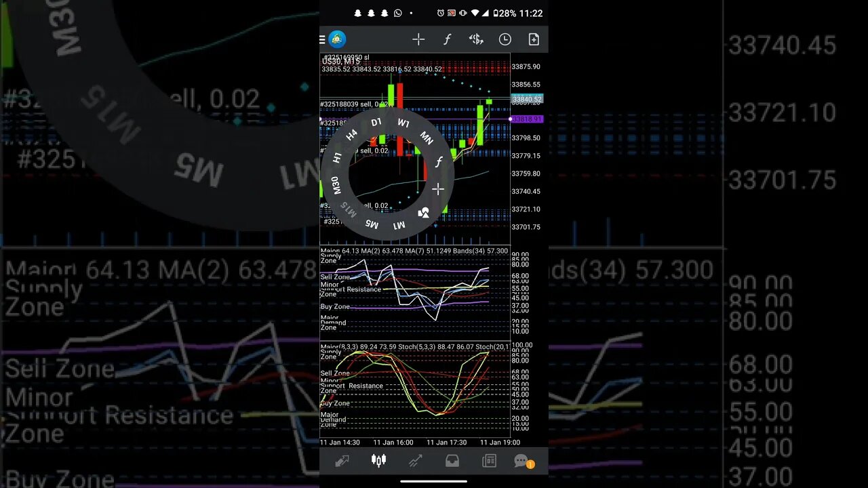Open Trade tab with rising arrow icon
Image resolution: width=868 pixels, height=488 pixels.
click(415, 461)
